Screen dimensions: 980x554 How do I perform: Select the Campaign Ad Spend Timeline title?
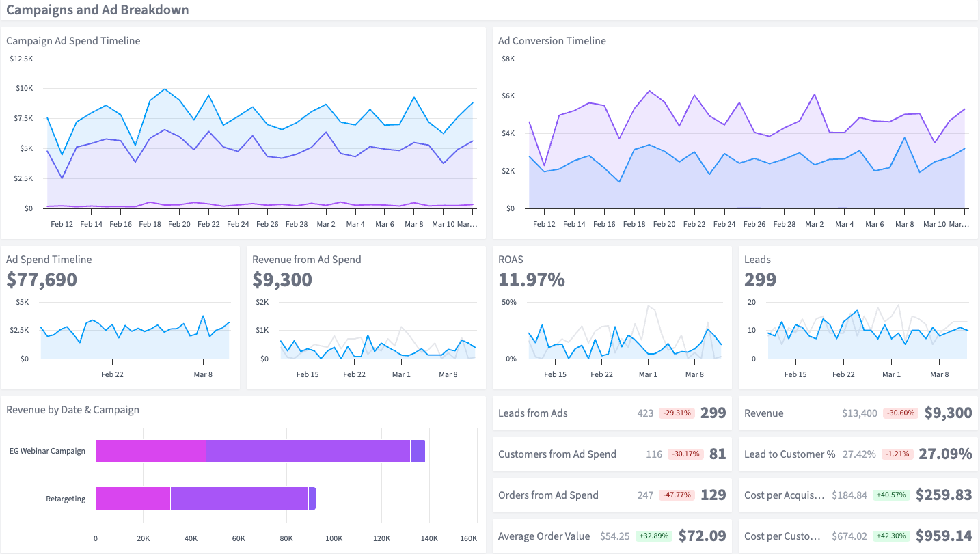tap(73, 41)
